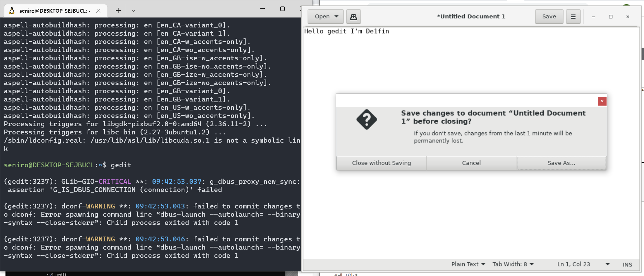
Task: Close the gedit window
Action: click(628, 16)
